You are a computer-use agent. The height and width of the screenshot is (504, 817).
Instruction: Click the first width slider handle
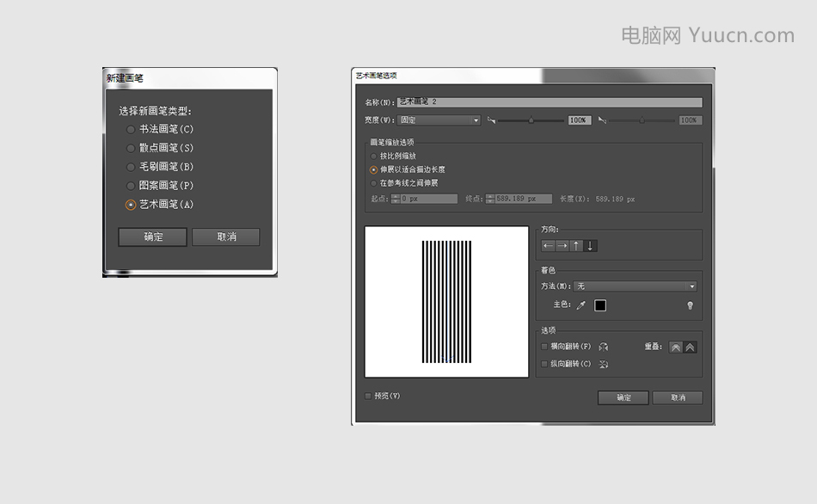(x=531, y=120)
